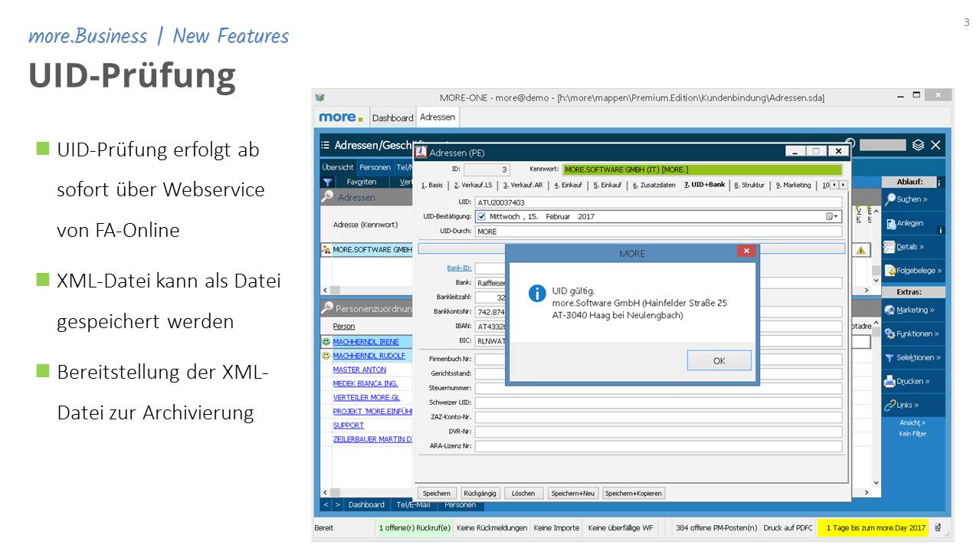Switch to the 3. Verkauf.AR tab

523,185
